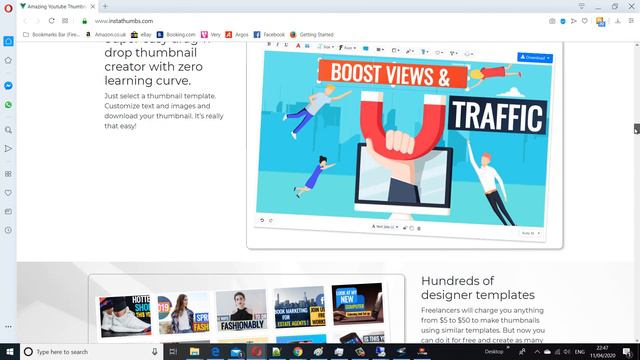This screenshot has height=360, width=640.
Task: Launch Microsoft Edge from the taskbar
Action: tap(216, 351)
